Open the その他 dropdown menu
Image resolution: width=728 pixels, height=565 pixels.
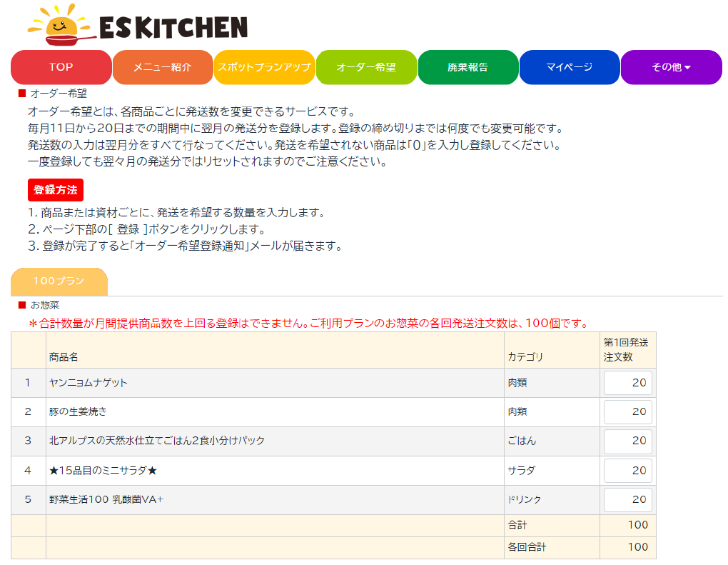click(671, 67)
